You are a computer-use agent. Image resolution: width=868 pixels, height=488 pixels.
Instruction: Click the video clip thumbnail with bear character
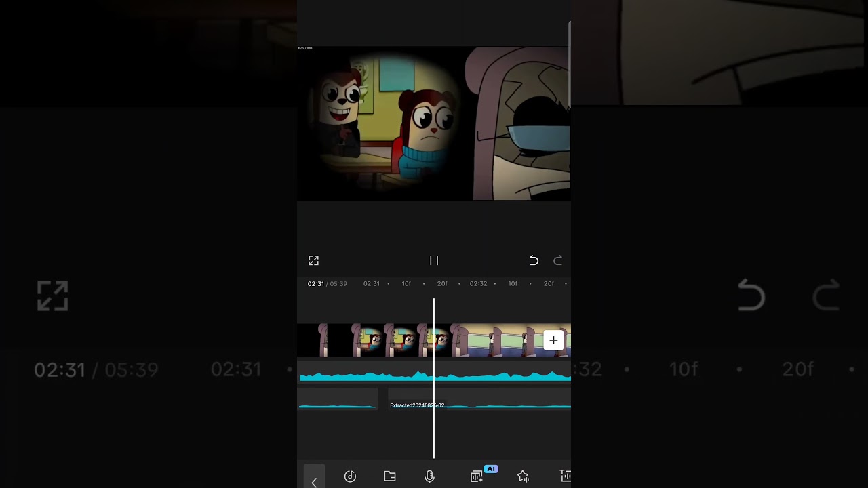click(370, 340)
